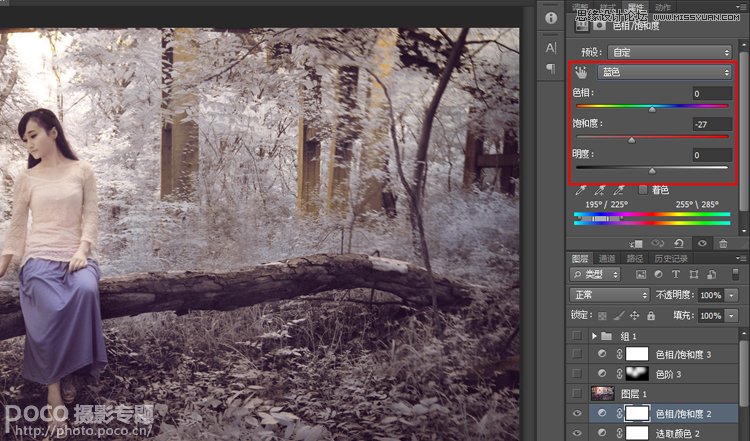The image size is (750, 441).
Task: Open the Character panel icon
Action: pyautogui.click(x=550, y=48)
